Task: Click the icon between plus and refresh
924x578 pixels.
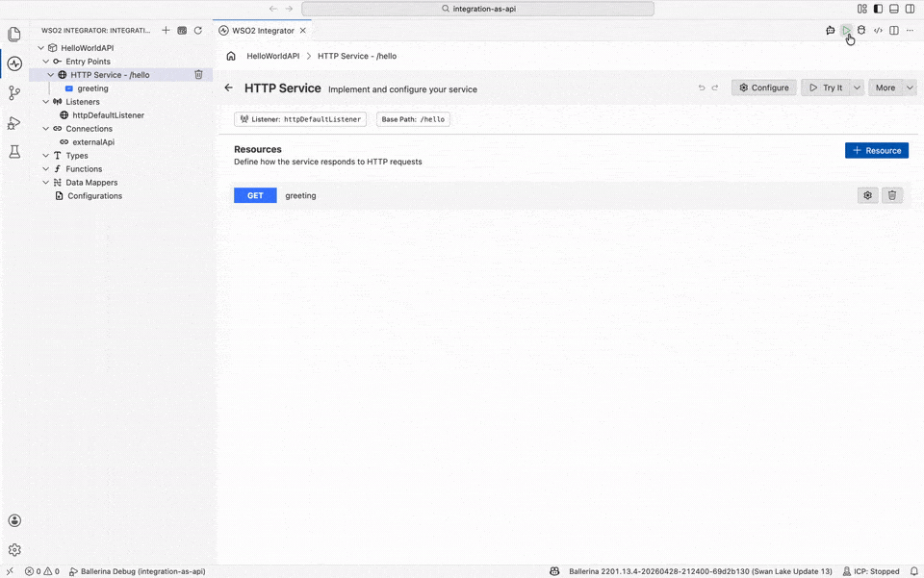Action: tap(182, 30)
